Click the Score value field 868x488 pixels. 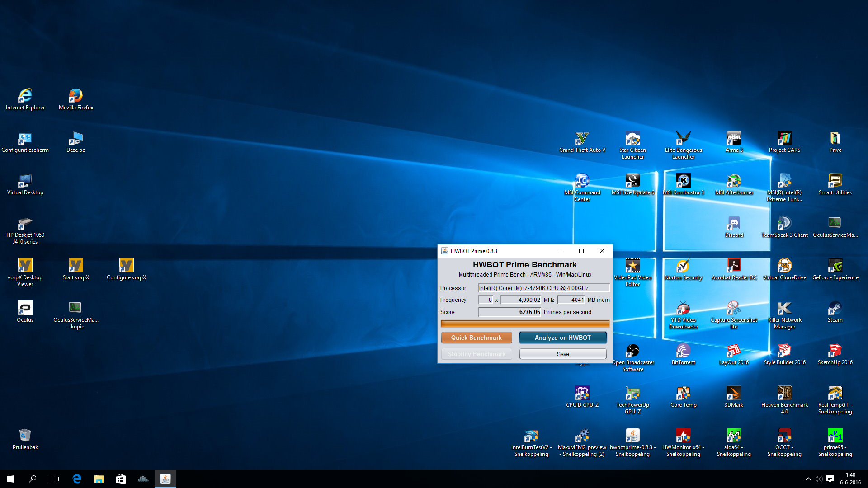tap(509, 312)
